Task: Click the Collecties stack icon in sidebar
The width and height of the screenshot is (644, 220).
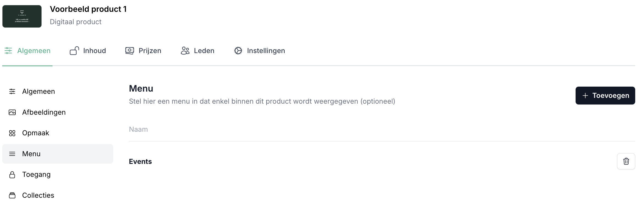Action: (x=12, y=196)
